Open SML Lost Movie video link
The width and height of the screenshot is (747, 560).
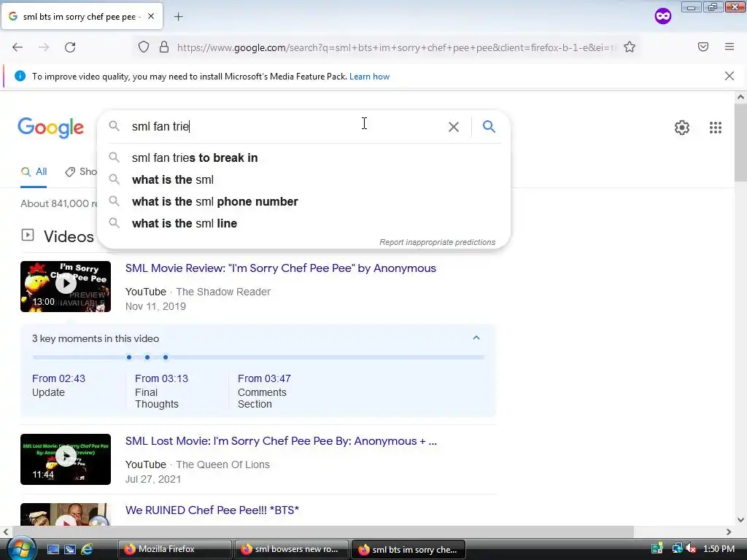(281, 441)
